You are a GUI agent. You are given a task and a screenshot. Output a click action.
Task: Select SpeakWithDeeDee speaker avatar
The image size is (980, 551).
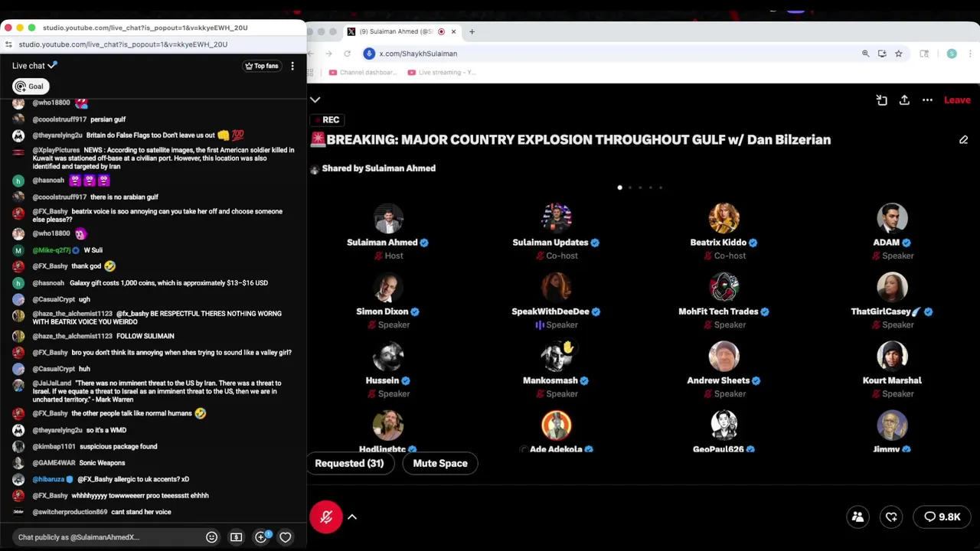[557, 286]
